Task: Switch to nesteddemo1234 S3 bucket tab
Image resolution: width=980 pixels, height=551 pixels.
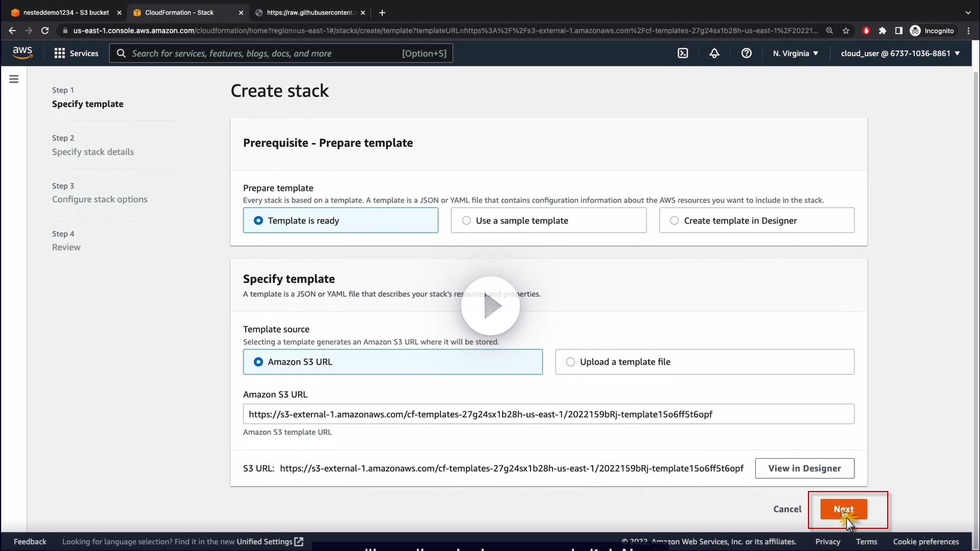Action: 66,12
